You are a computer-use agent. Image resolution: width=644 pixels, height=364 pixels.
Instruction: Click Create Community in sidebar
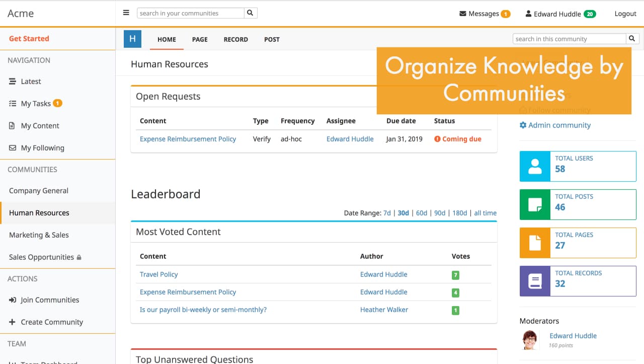pyautogui.click(x=51, y=322)
